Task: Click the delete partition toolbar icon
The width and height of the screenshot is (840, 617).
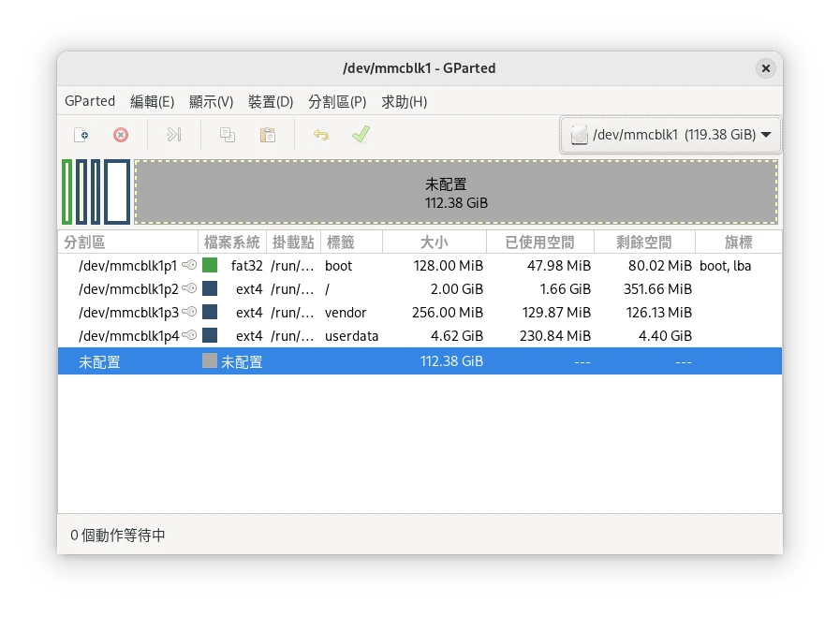Action: click(121, 135)
